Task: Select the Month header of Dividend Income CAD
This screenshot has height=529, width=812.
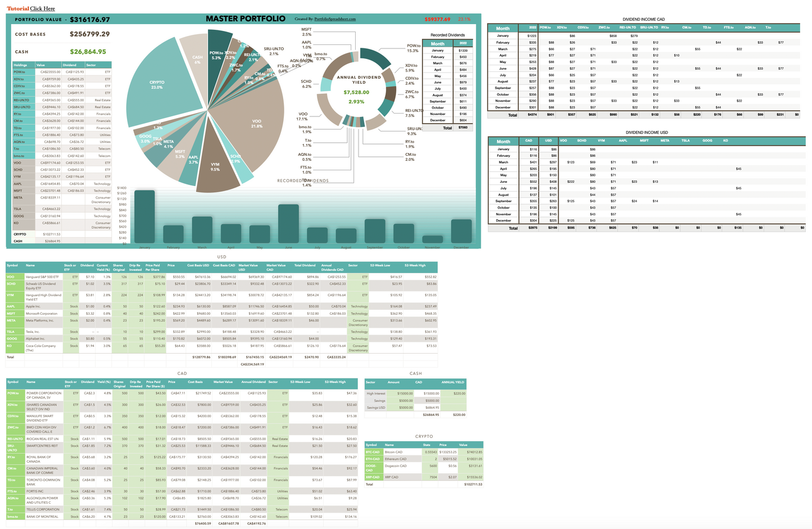Action: (502, 28)
